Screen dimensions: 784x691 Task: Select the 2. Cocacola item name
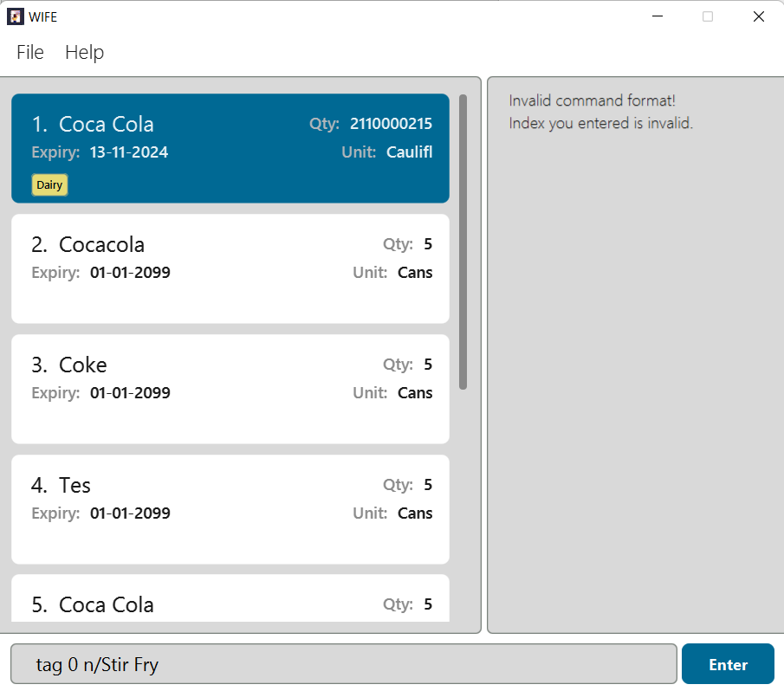(101, 245)
